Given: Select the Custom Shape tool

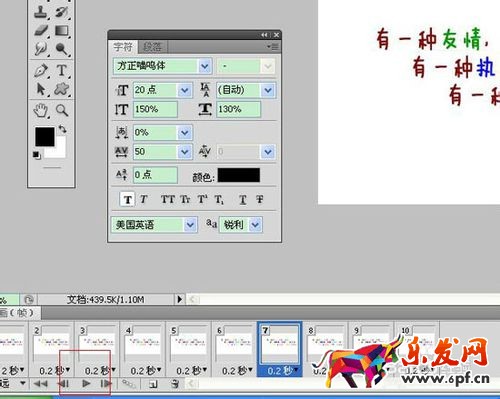Looking at the screenshot, I should [62, 89].
